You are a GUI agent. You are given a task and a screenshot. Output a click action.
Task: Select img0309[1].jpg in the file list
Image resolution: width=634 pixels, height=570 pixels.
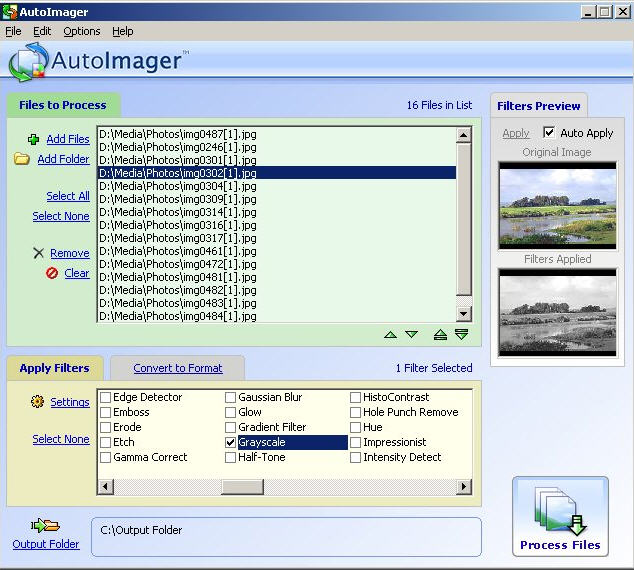click(176, 199)
